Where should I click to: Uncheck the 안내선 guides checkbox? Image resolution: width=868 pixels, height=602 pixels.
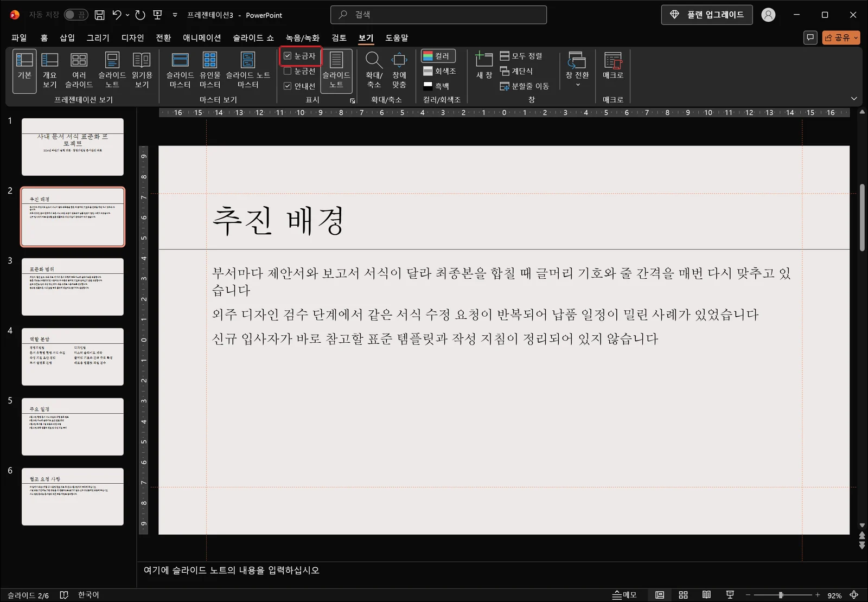288,86
